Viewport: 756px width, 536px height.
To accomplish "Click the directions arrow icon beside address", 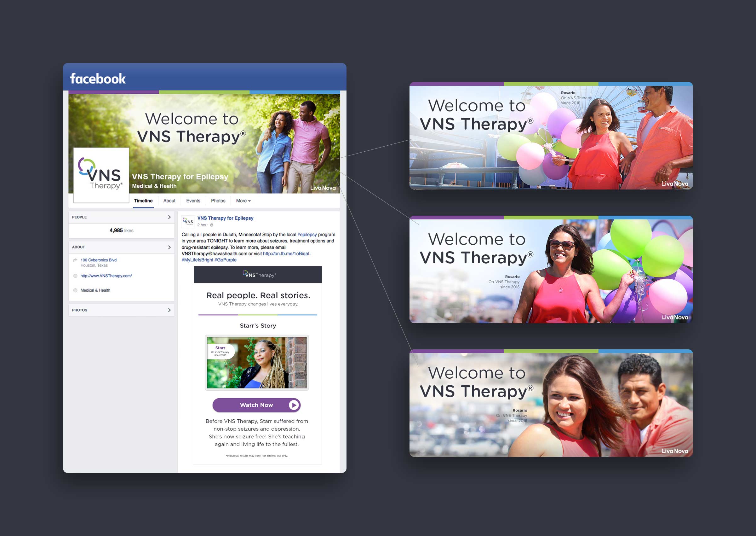I will tap(75, 260).
